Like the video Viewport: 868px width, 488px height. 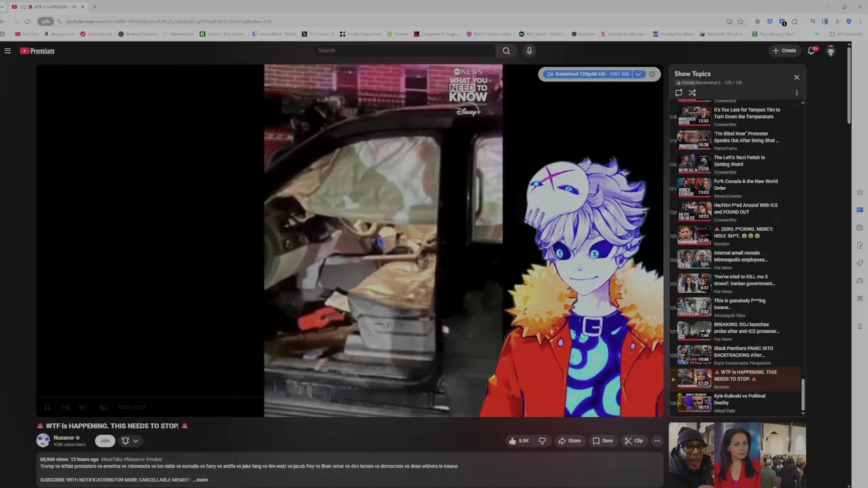tap(519, 441)
